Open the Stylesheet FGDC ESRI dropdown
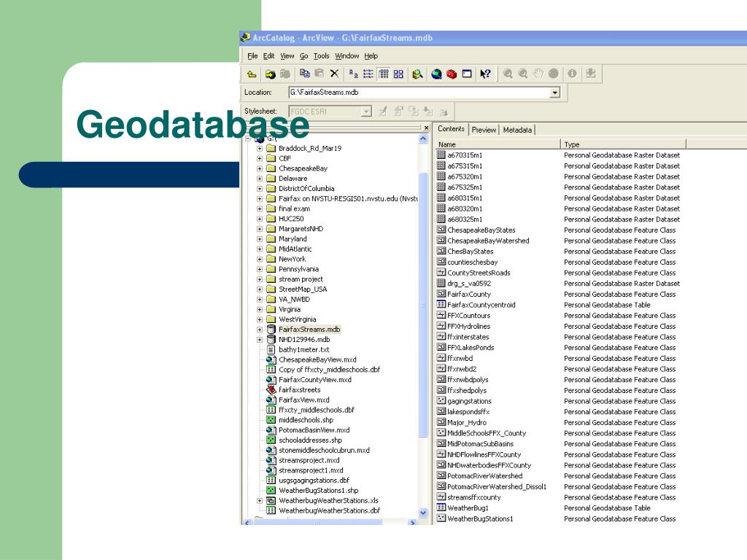 366,112
